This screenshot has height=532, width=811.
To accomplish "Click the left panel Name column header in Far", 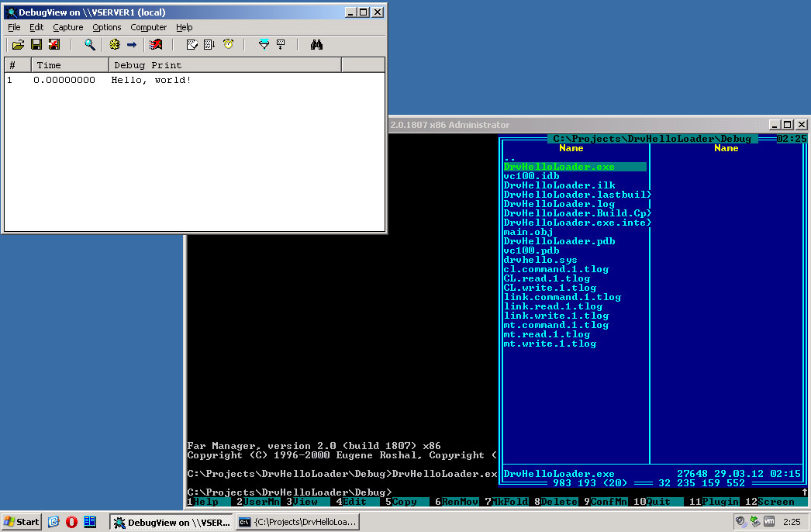I will (x=571, y=149).
